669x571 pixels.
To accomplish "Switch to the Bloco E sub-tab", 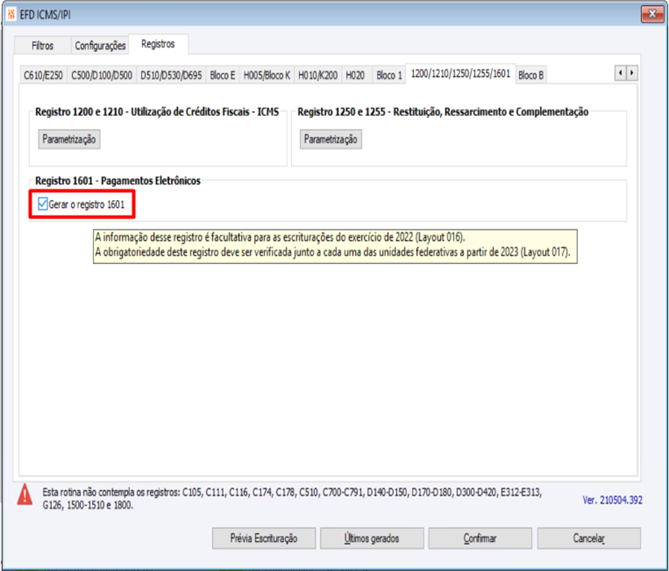I will [222, 76].
